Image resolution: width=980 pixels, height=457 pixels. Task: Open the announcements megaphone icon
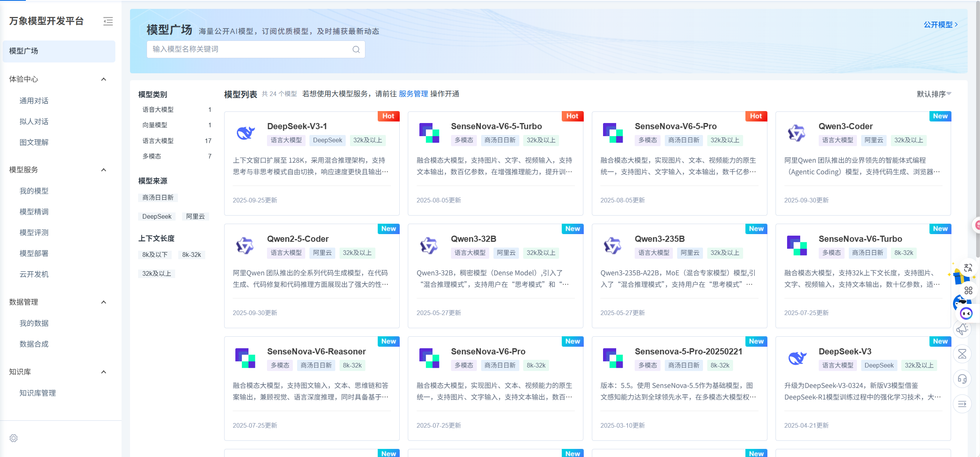[962, 329]
